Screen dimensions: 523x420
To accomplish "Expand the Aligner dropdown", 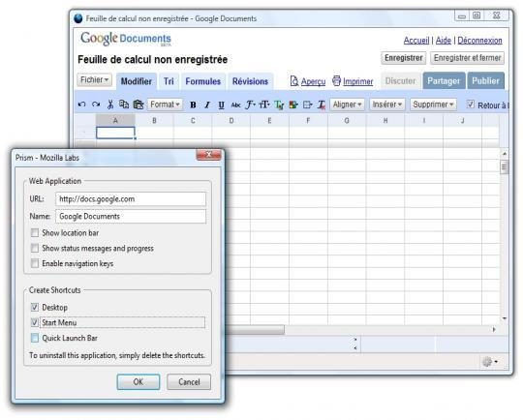I will [348, 105].
